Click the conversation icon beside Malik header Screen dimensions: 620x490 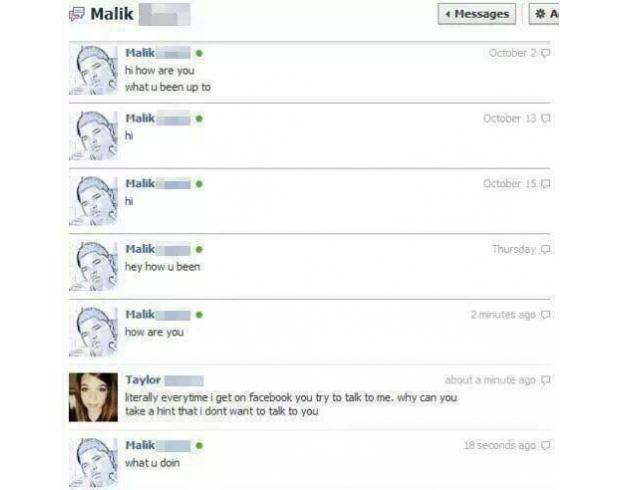[77, 14]
